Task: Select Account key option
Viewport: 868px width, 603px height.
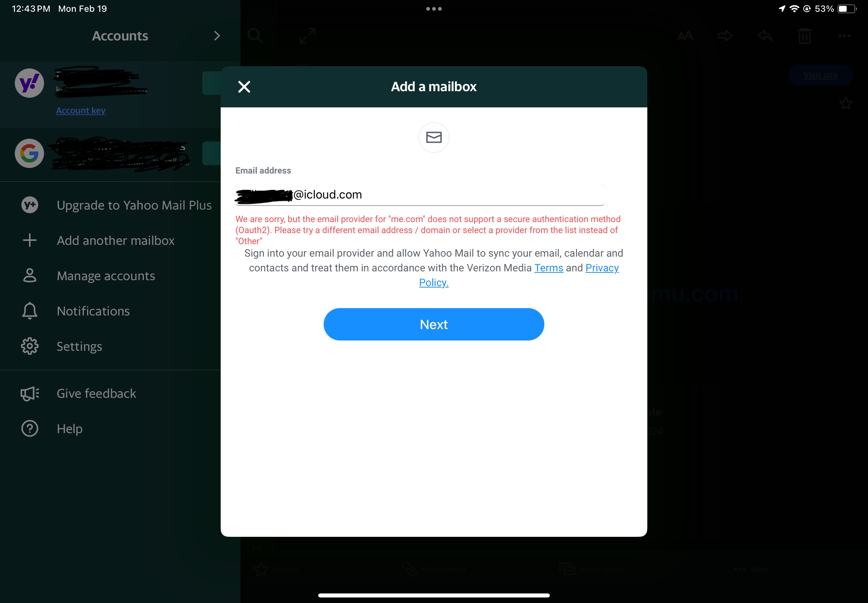Action: (81, 111)
